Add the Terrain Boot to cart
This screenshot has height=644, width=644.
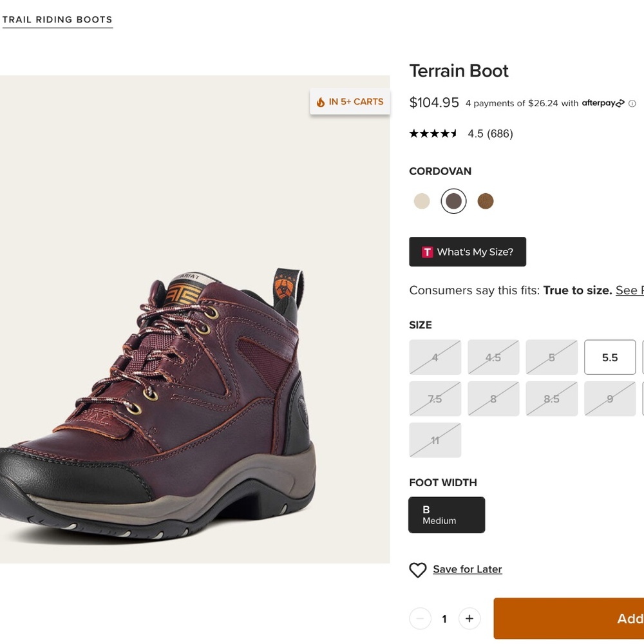(x=569, y=618)
